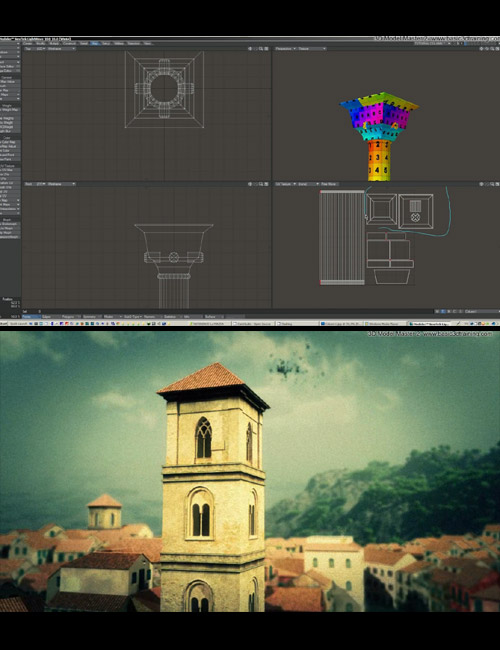The width and height of the screenshot is (500, 650).
Task: Open the Numeric panel
Action: [x=152, y=317]
